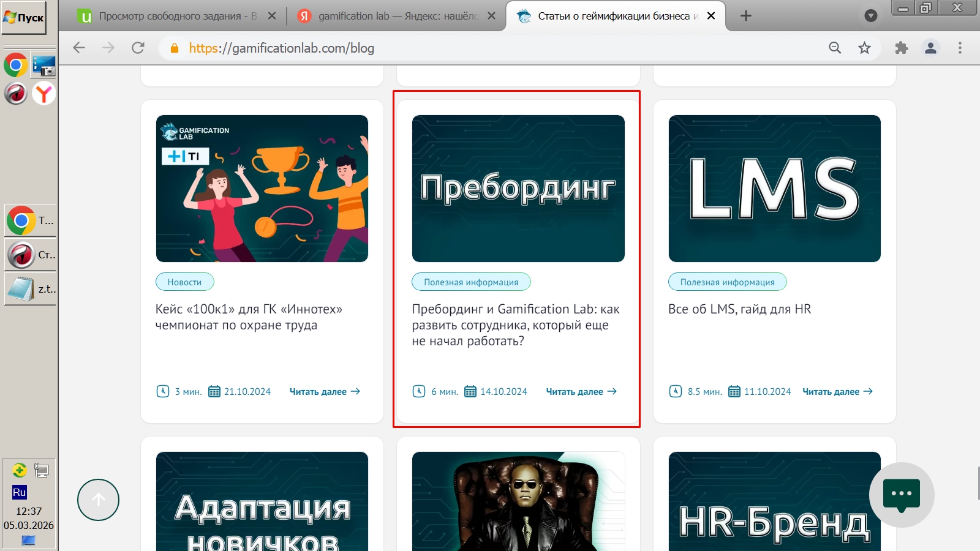The height and width of the screenshot is (551, 980).
Task: Open the trophy thumbnail of Кейс 100к1
Action: (262, 189)
